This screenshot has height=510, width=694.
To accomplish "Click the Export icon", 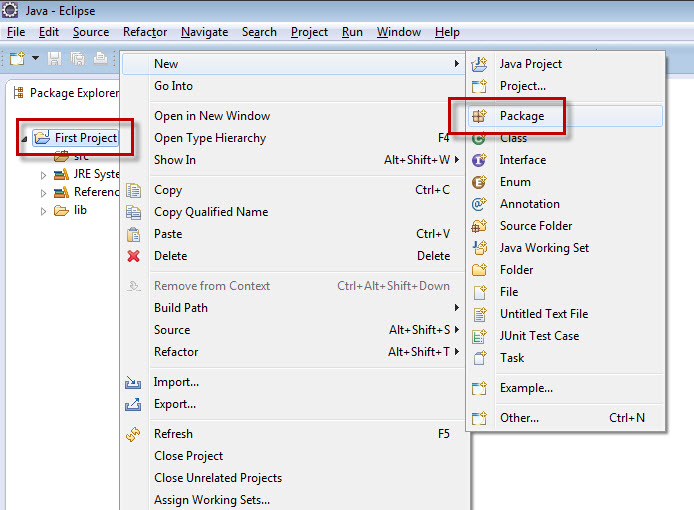I will click(x=133, y=404).
